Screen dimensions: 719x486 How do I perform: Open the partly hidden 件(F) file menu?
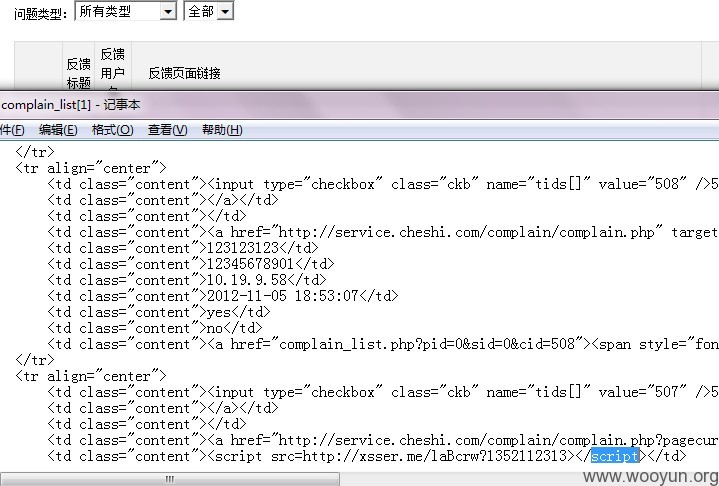pos(12,130)
